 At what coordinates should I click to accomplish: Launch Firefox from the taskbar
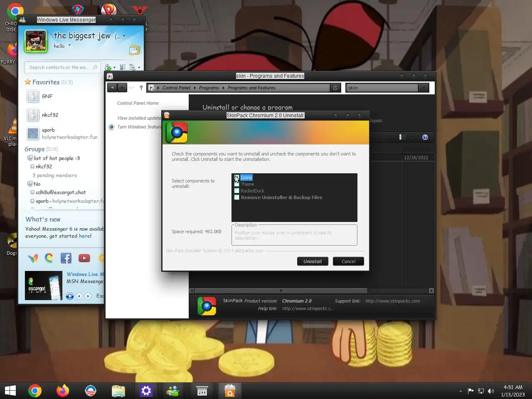click(x=63, y=391)
